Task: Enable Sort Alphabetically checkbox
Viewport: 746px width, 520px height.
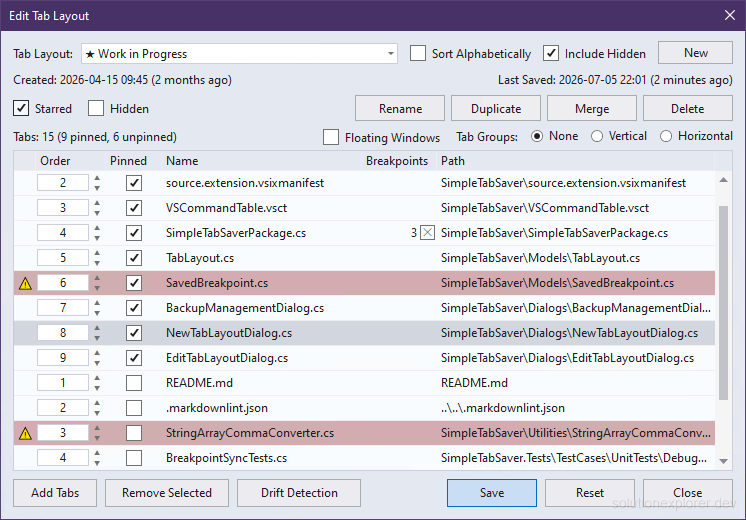Action: pyautogui.click(x=418, y=53)
